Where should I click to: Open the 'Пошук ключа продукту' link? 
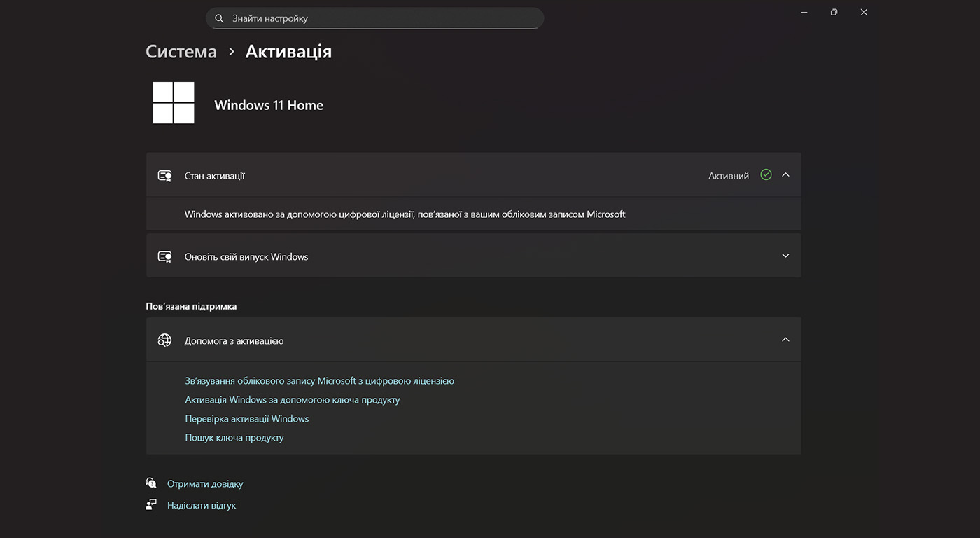234,438
